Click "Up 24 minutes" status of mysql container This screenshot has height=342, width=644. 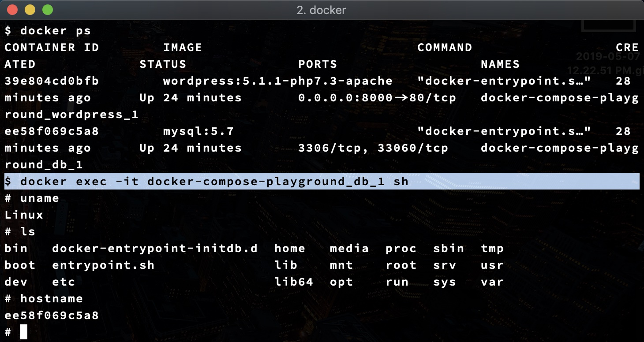click(x=191, y=148)
